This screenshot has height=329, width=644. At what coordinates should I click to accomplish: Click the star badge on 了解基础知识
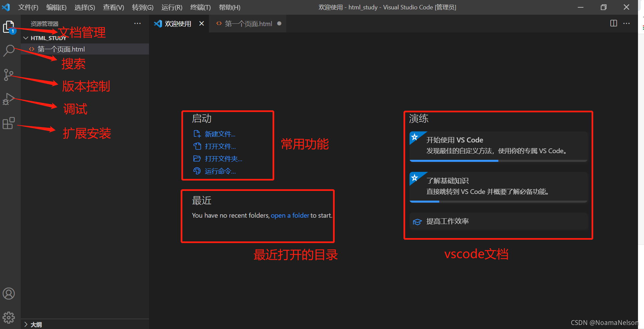[415, 178]
